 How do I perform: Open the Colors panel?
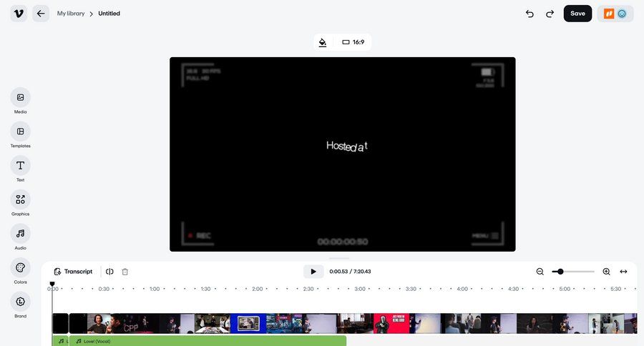[x=20, y=267]
